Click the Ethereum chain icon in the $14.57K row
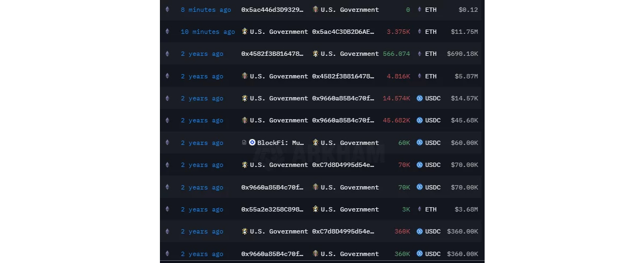Screen dimensions: 644x263 (167, 98)
